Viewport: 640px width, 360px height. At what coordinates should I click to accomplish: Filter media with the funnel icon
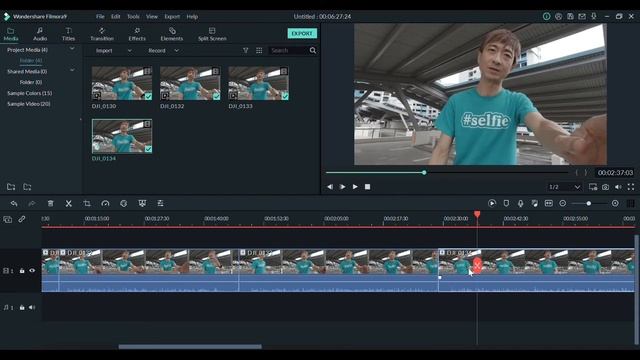coord(245,50)
